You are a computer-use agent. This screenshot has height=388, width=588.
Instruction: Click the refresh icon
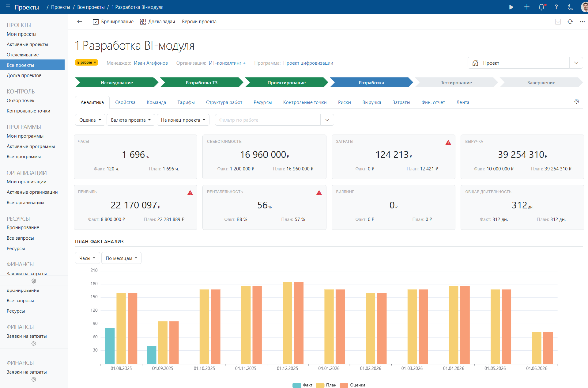(x=570, y=22)
